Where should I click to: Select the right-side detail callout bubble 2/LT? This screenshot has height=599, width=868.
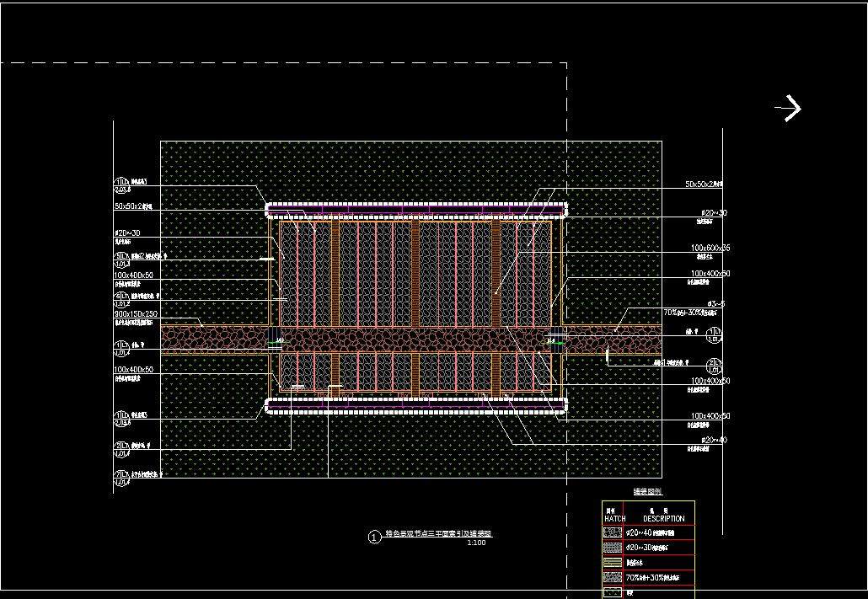(712, 365)
